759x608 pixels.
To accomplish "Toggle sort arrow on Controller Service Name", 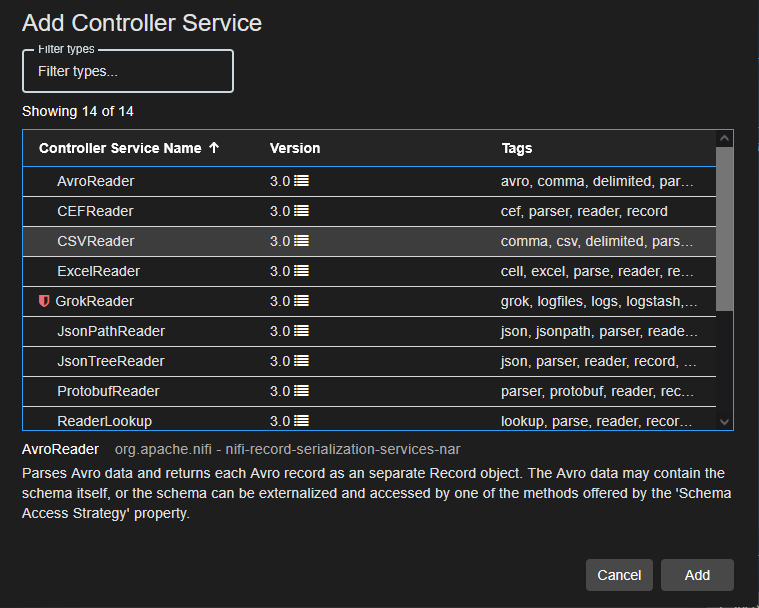I will (x=214, y=148).
